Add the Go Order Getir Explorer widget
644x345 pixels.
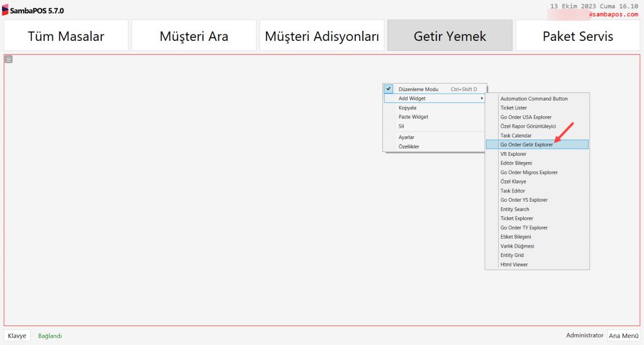(x=527, y=145)
